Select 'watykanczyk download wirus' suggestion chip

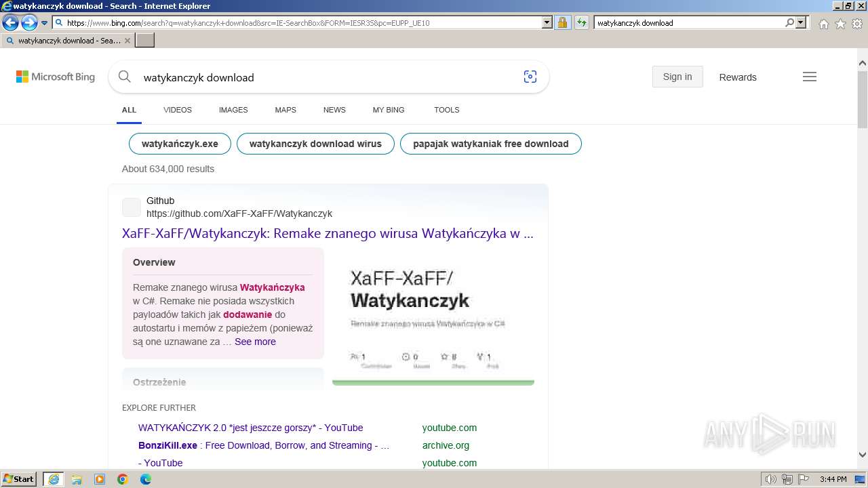(315, 144)
